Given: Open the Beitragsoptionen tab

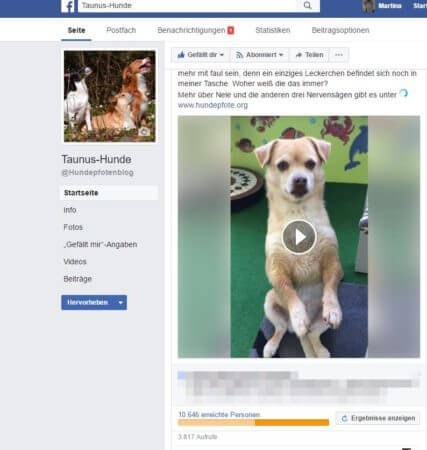Looking at the screenshot, I should click(340, 30).
